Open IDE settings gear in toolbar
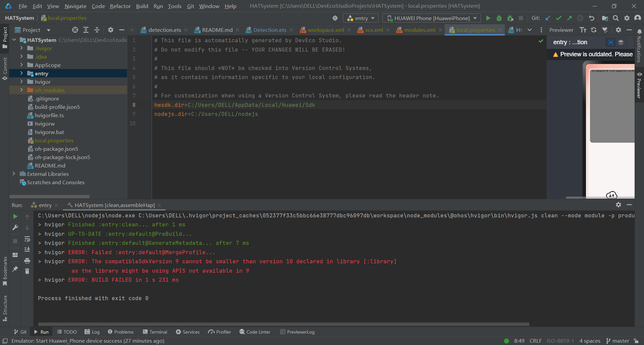Screen dimensions: 644x345 [627, 18]
